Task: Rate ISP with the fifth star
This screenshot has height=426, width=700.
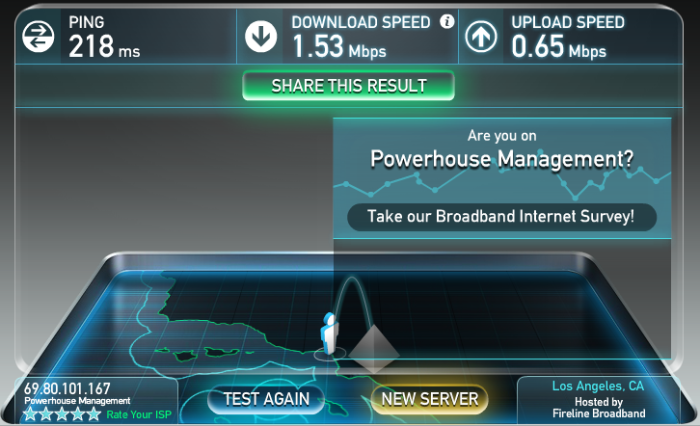Action: click(x=94, y=414)
